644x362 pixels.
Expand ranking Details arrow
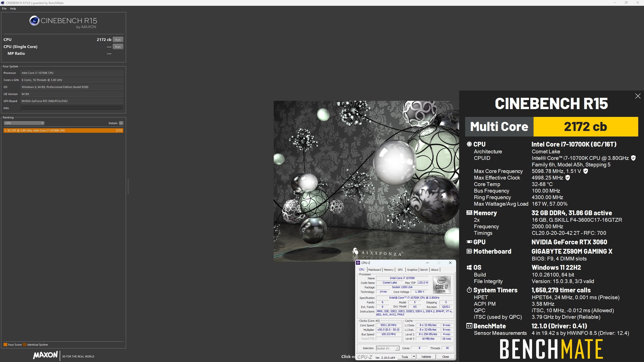[121, 123]
